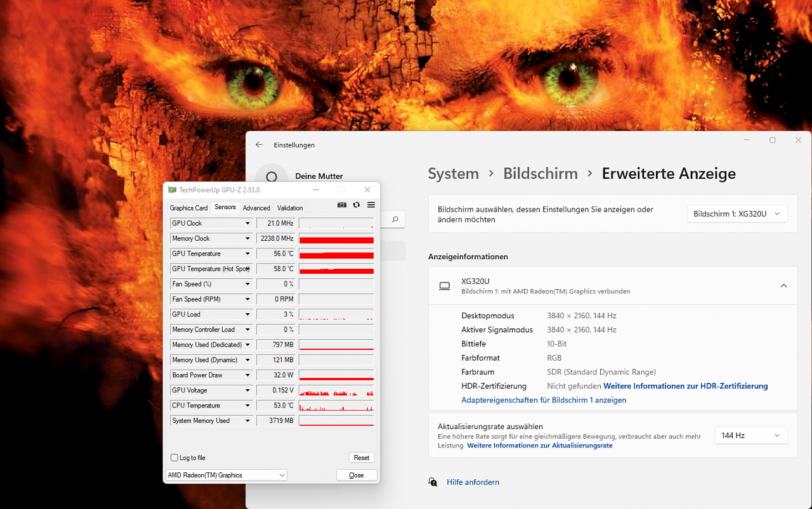Maximize the Einstellungen window
This screenshot has width=812, height=509.
point(773,140)
